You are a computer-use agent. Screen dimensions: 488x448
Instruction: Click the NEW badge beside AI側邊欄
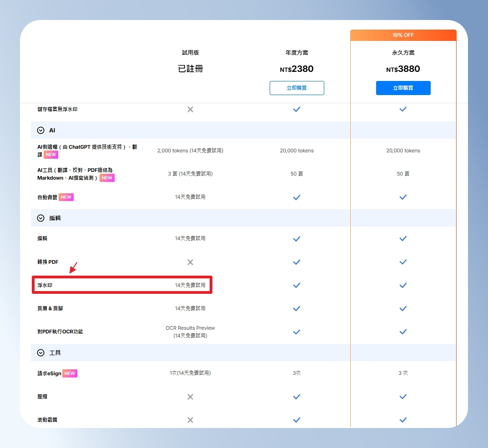[51, 155]
